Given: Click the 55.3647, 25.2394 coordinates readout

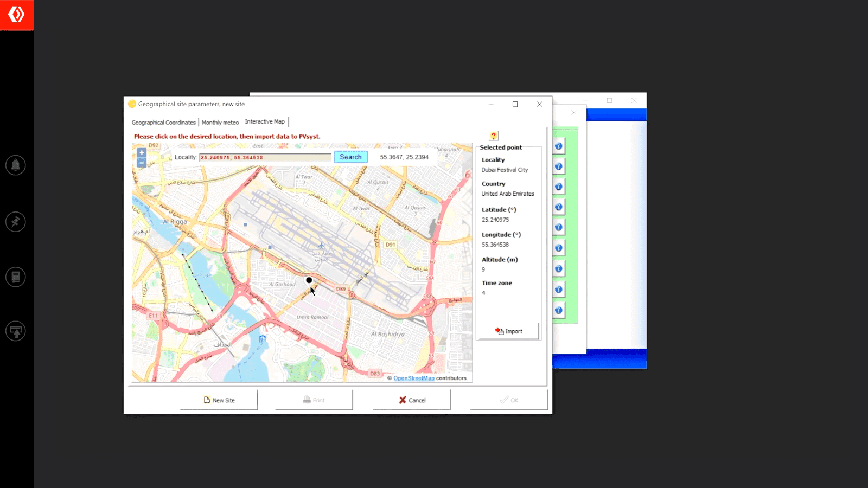Looking at the screenshot, I should tap(404, 157).
